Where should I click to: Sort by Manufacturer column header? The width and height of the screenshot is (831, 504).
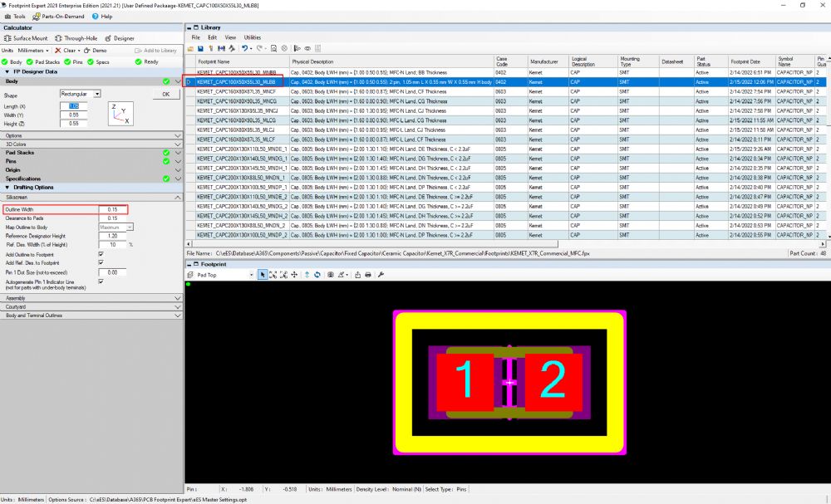point(548,61)
